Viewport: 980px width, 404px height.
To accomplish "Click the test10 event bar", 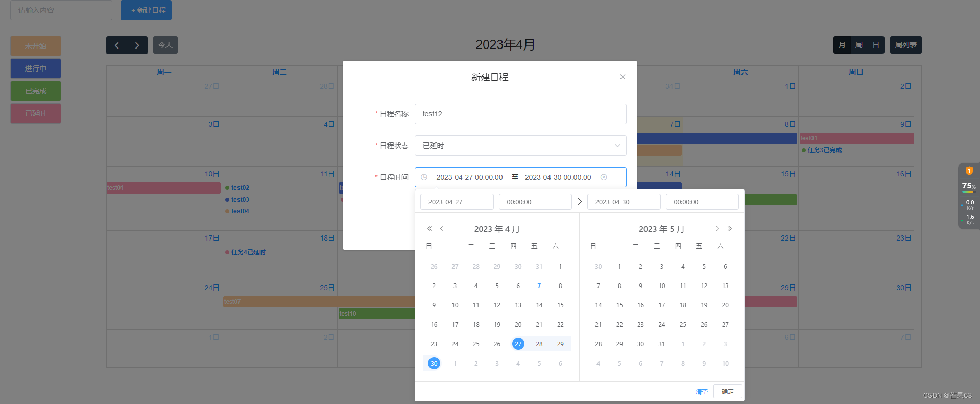I will click(x=376, y=314).
